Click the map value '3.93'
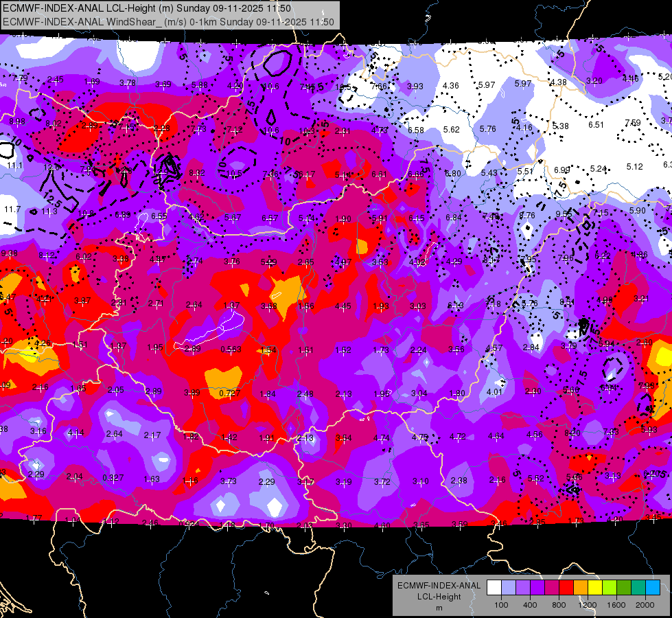 point(415,87)
